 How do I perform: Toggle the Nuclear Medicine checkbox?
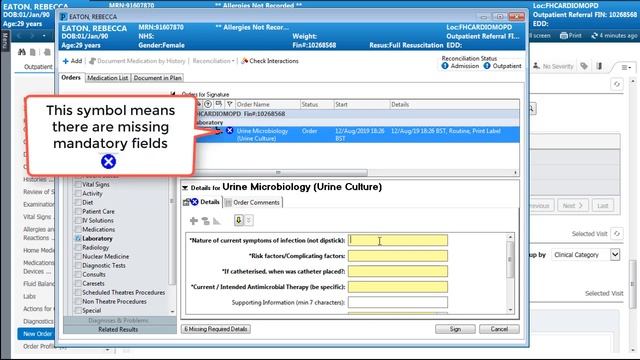[78, 256]
